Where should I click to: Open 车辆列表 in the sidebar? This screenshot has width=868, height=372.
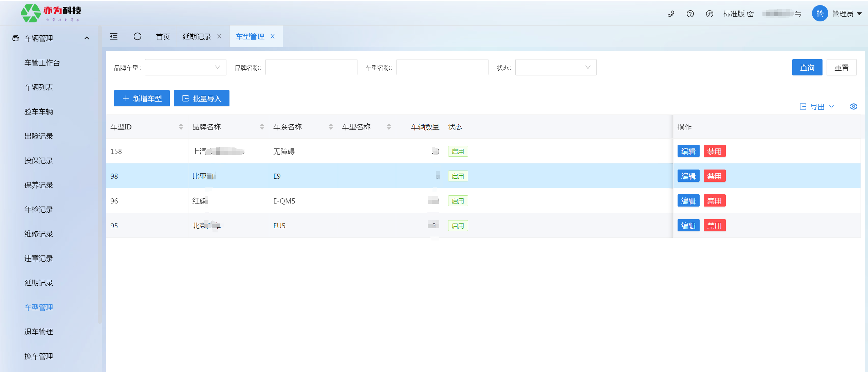coord(39,87)
